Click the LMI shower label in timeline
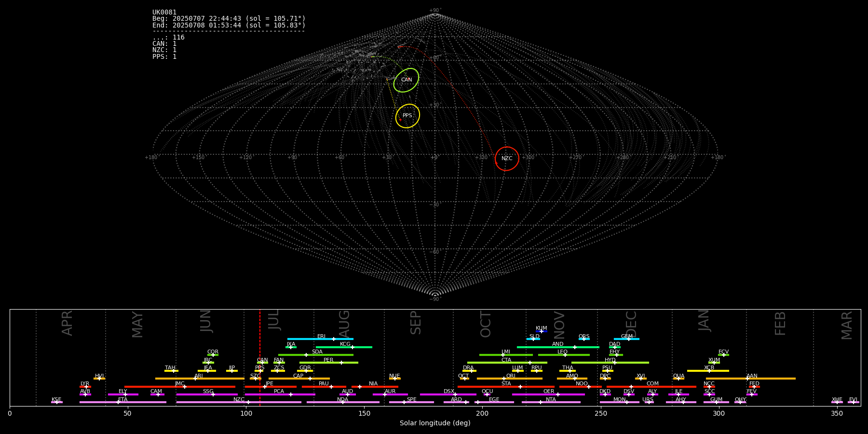868x434 pixels. click(506, 352)
